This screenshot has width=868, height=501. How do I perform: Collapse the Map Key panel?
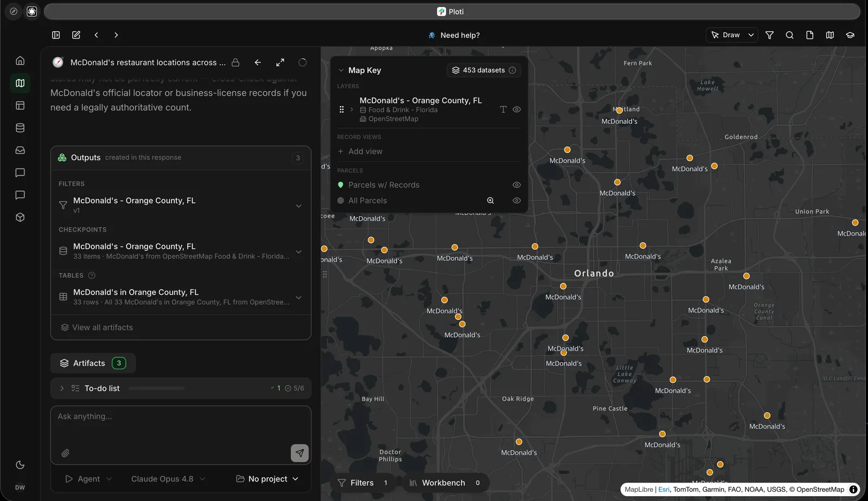point(341,70)
